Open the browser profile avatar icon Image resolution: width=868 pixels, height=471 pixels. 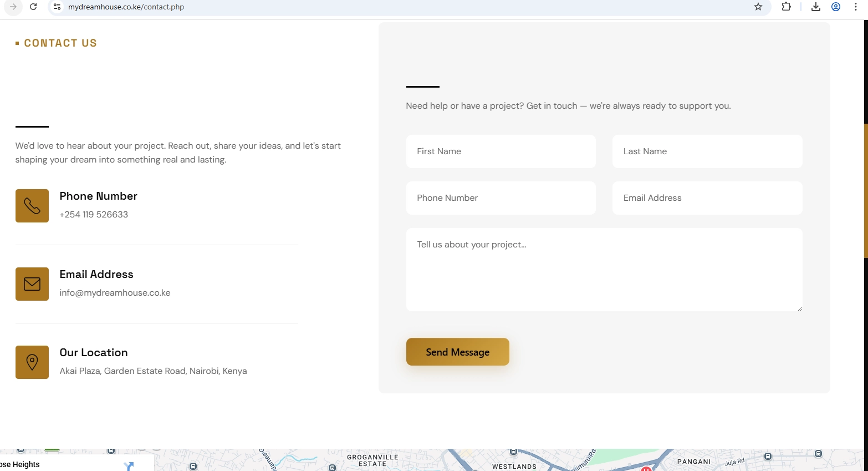pos(836,7)
